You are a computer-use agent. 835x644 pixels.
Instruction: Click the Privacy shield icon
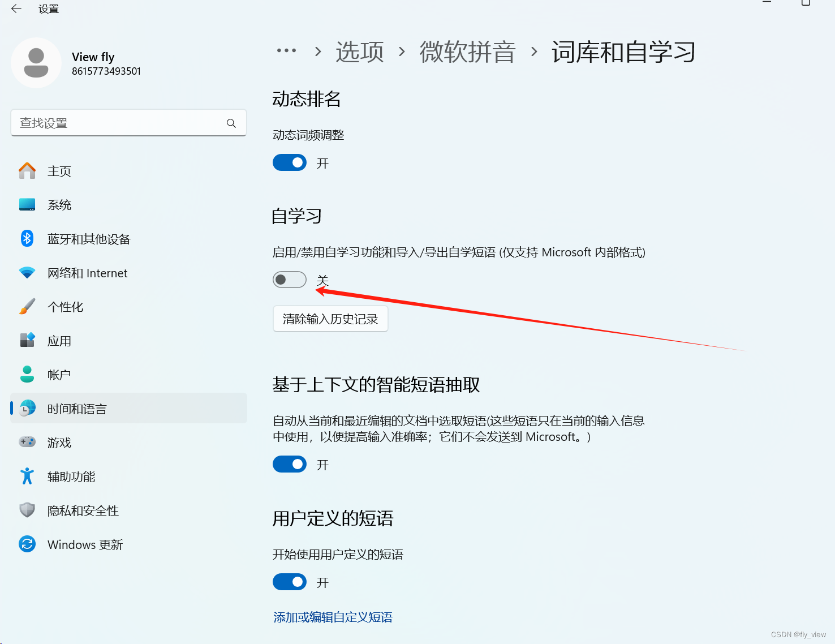[x=27, y=510]
